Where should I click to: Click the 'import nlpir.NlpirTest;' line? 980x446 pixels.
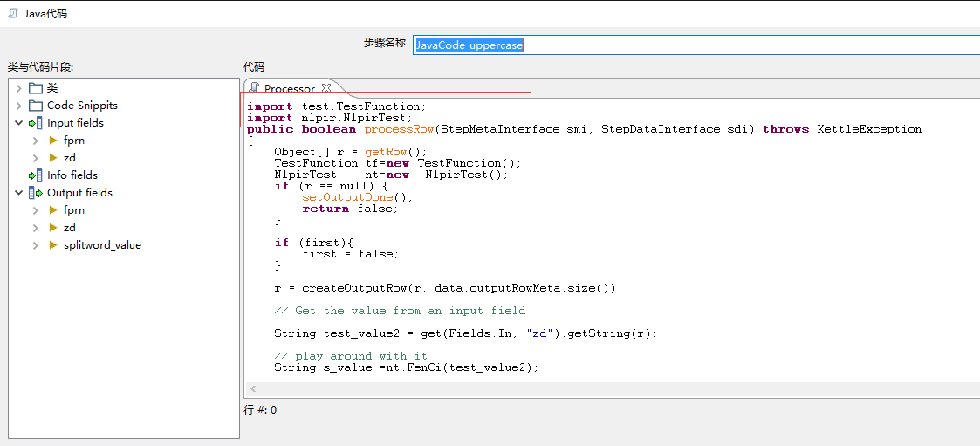tap(329, 118)
